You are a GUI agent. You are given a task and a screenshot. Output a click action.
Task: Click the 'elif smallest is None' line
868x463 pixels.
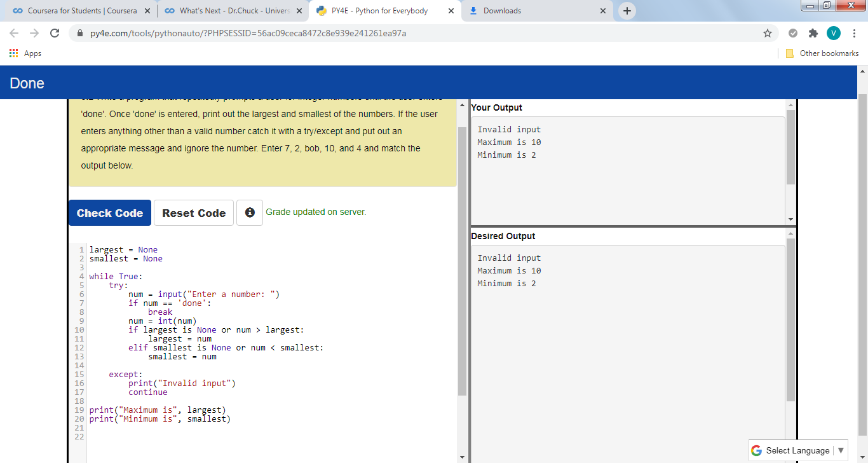[x=226, y=347]
